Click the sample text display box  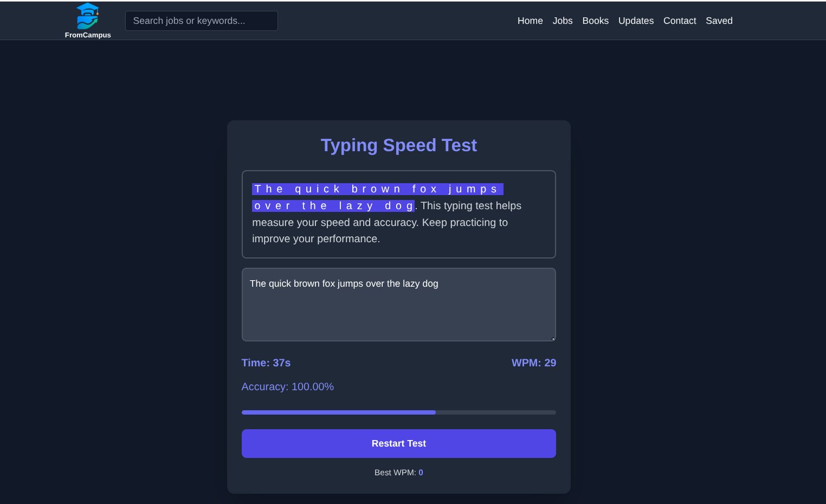point(398,214)
